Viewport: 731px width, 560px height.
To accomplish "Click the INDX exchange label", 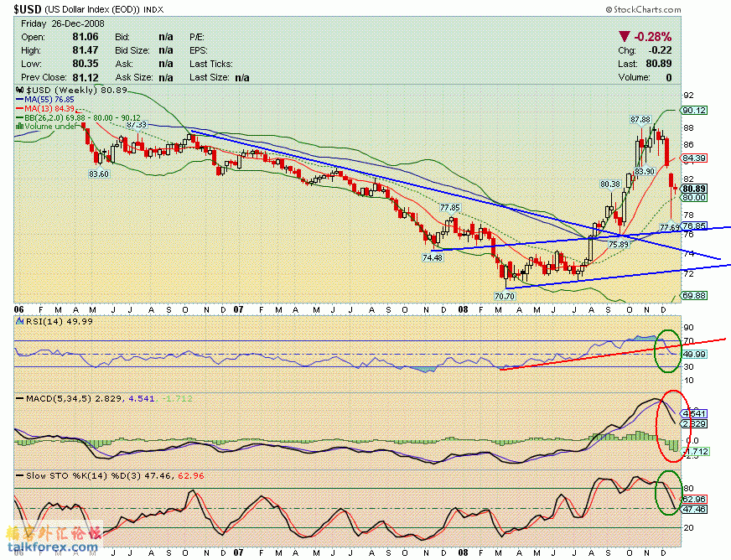I will (153, 9).
